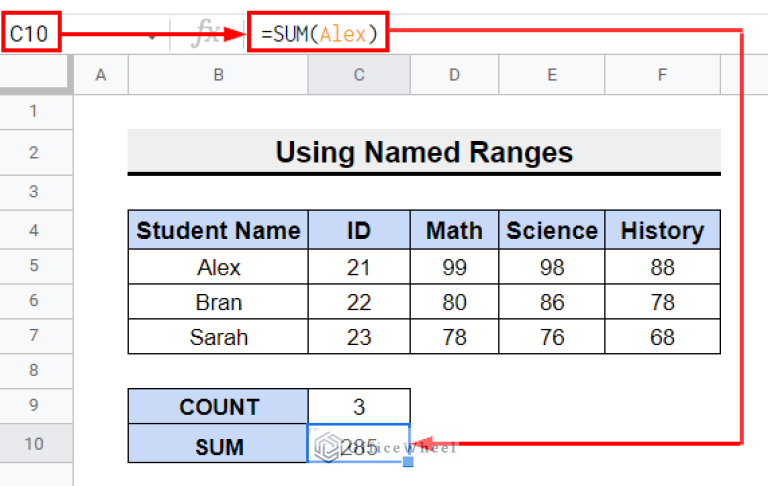Select the cell containing Alex

(x=218, y=267)
